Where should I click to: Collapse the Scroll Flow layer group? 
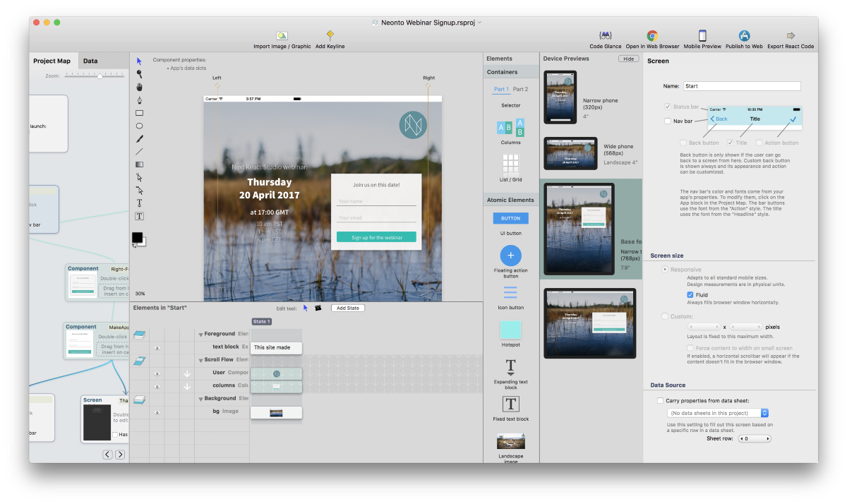[x=200, y=360]
